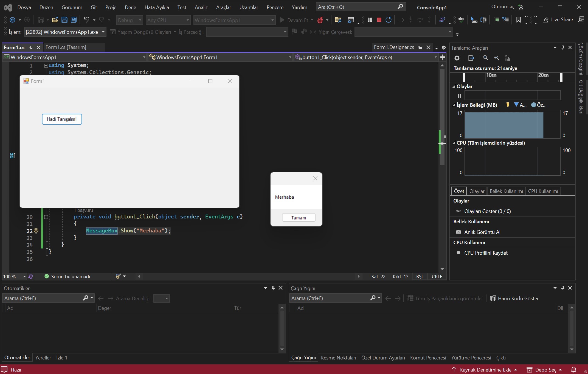The width and height of the screenshot is (588, 374).
Task: Click the Save All icon in toolbar
Action: click(x=74, y=20)
